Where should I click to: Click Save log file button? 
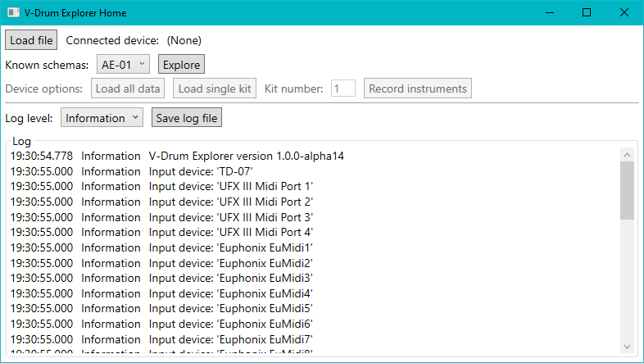pyautogui.click(x=187, y=118)
